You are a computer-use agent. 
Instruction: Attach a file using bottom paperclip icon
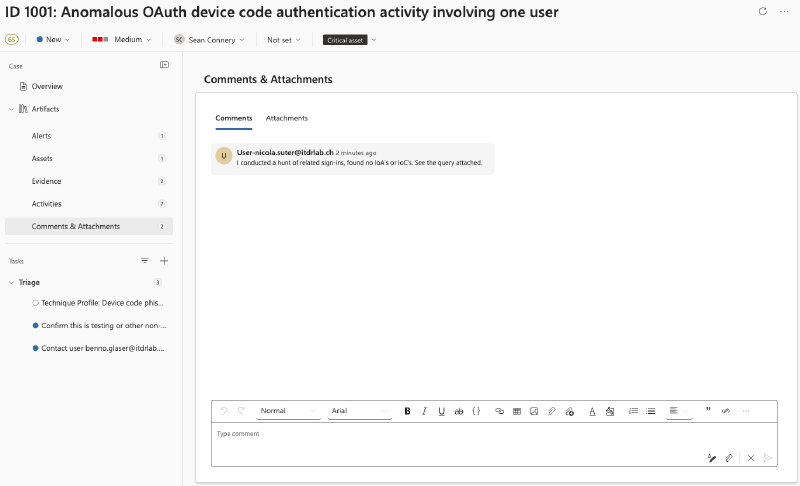pyautogui.click(x=729, y=458)
